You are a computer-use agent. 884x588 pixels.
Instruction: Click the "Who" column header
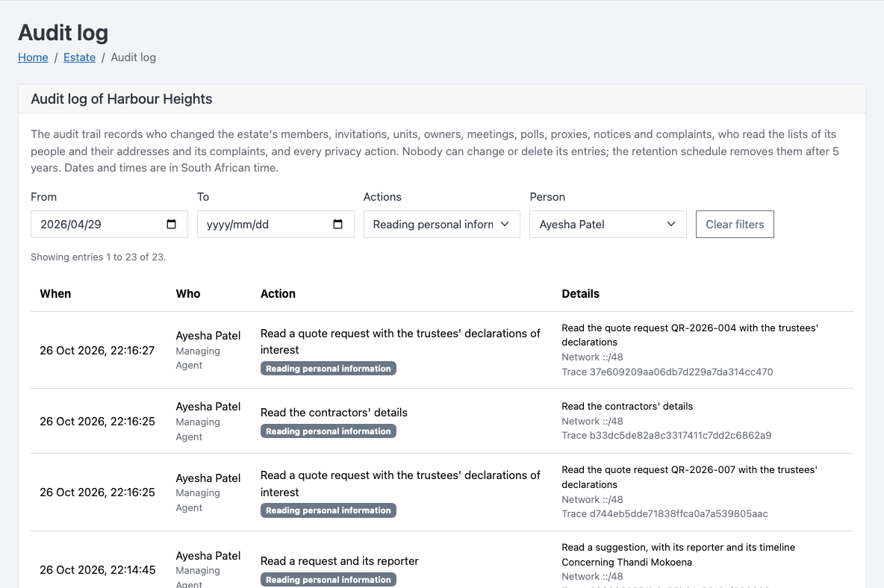pos(187,293)
